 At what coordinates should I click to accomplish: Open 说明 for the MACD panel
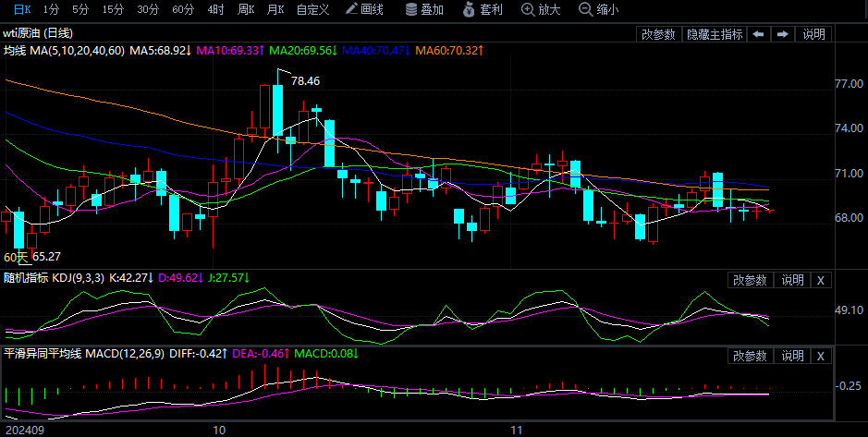792,356
